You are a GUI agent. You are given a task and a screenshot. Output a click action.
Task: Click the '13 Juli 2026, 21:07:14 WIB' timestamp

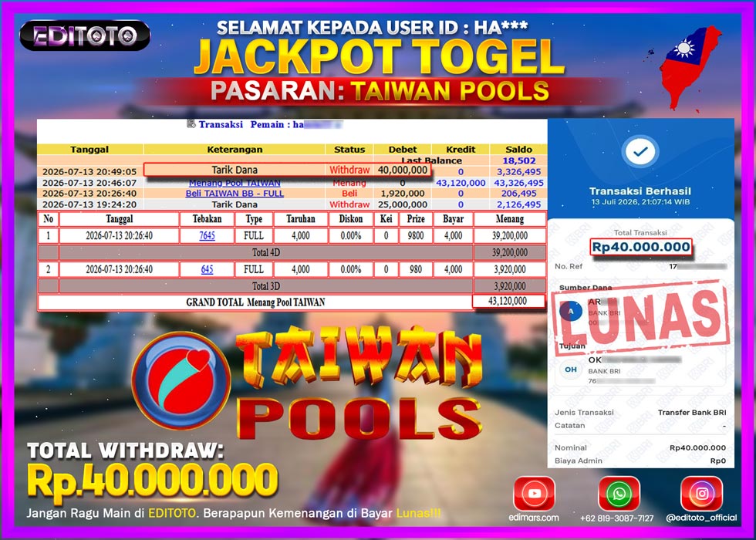click(x=640, y=202)
